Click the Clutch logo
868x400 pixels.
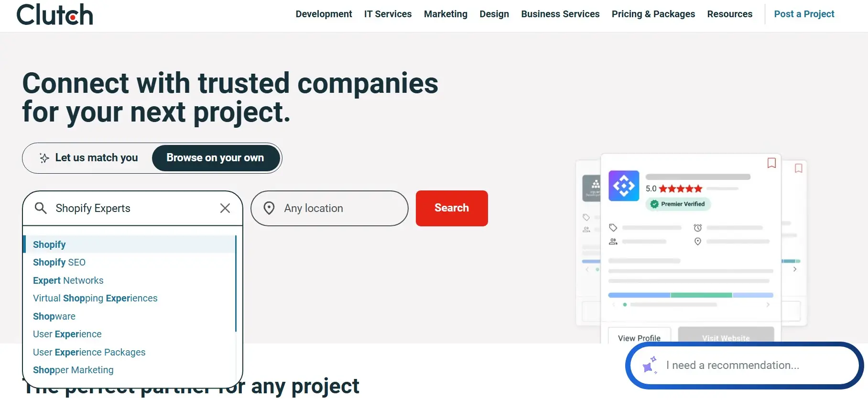(54, 14)
